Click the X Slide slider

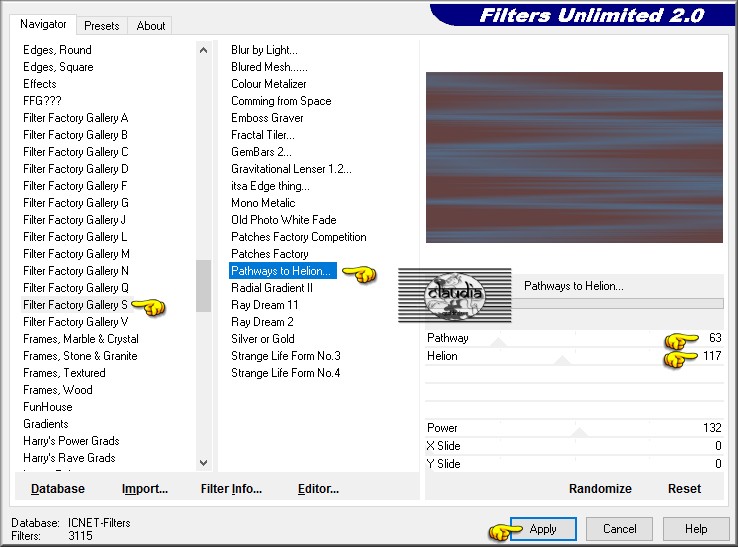click(x=574, y=446)
